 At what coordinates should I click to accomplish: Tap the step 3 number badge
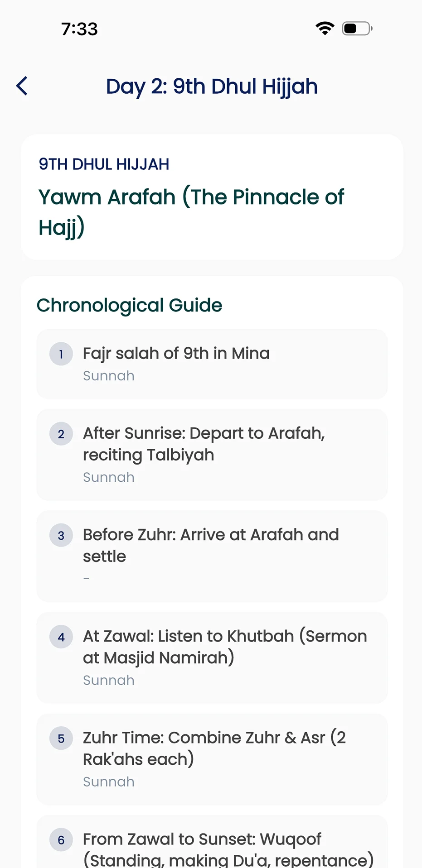point(61,536)
